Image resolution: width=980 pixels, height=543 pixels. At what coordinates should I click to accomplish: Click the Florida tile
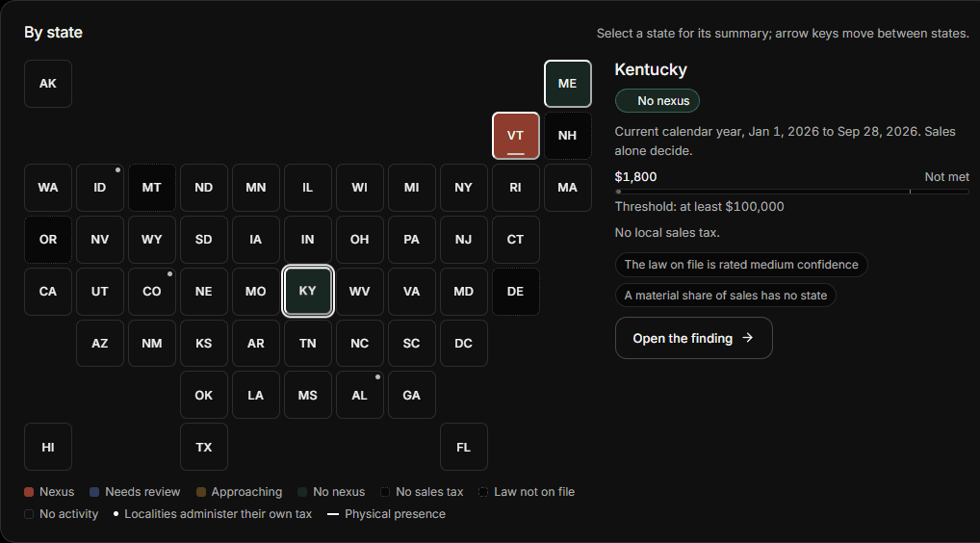pos(464,447)
